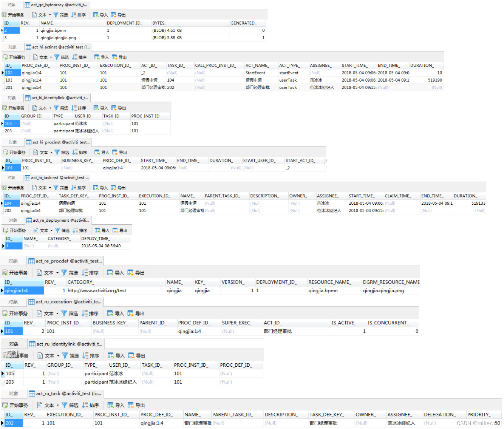Switch to the act_ge_bytearray @activiti_t... tab

tap(56, 5)
